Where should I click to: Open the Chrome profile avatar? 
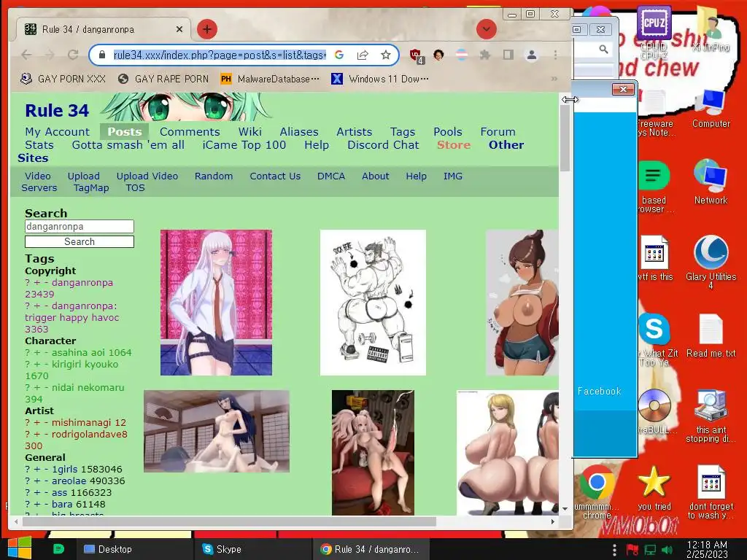532,55
